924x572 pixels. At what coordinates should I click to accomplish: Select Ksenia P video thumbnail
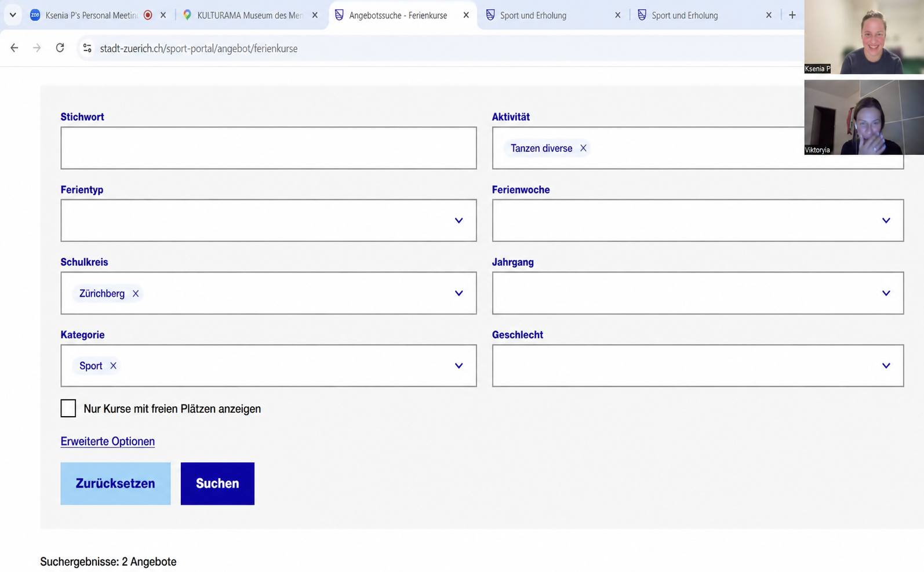click(864, 37)
